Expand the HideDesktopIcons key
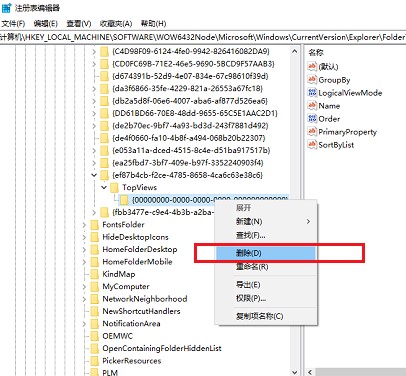The height and width of the screenshot is (376, 406). 84,237
